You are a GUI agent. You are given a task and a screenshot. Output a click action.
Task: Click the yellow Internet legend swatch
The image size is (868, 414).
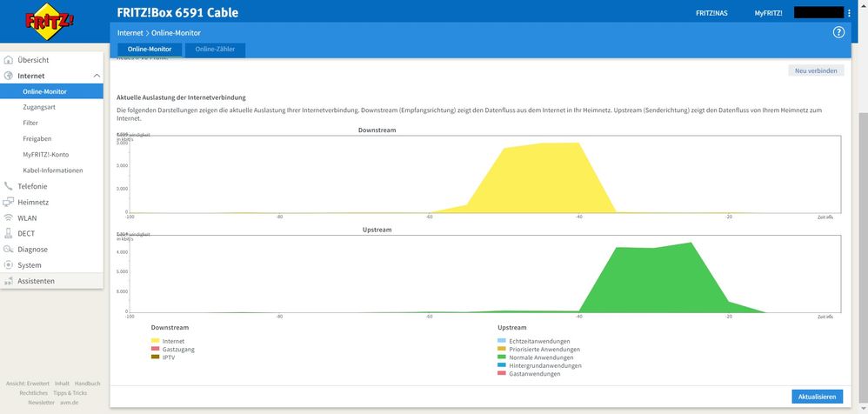[155, 342]
